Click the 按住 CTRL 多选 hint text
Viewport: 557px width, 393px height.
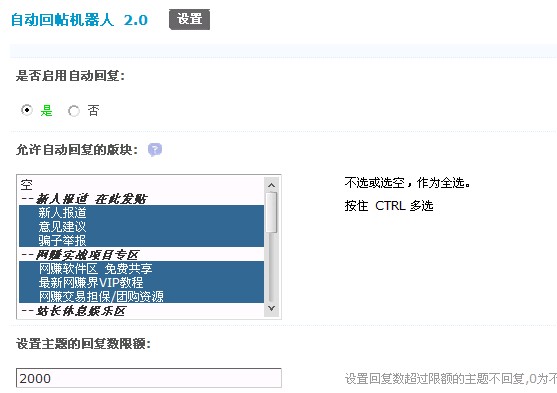click(389, 206)
